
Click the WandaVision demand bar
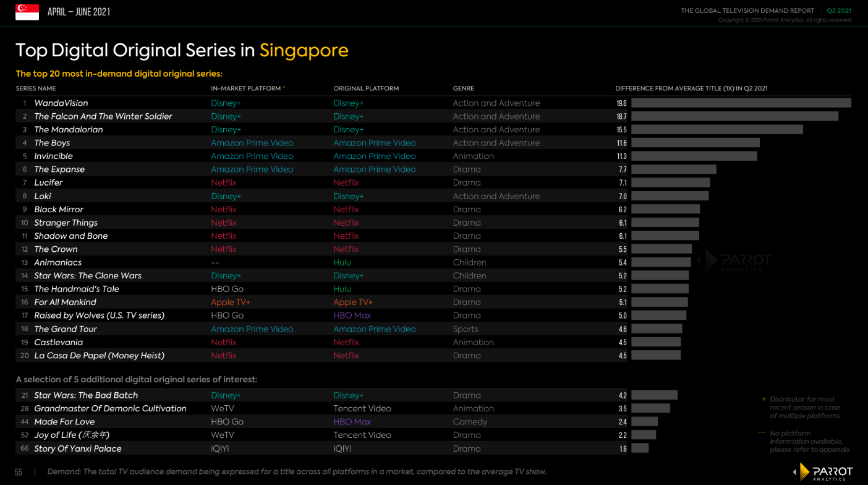(x=741, y=103)
